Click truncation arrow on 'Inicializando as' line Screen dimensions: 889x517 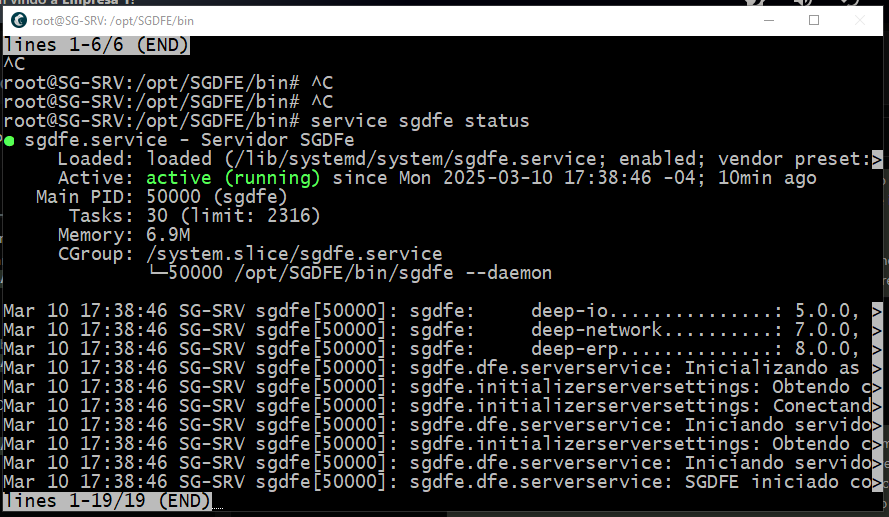tap(877, 367)
